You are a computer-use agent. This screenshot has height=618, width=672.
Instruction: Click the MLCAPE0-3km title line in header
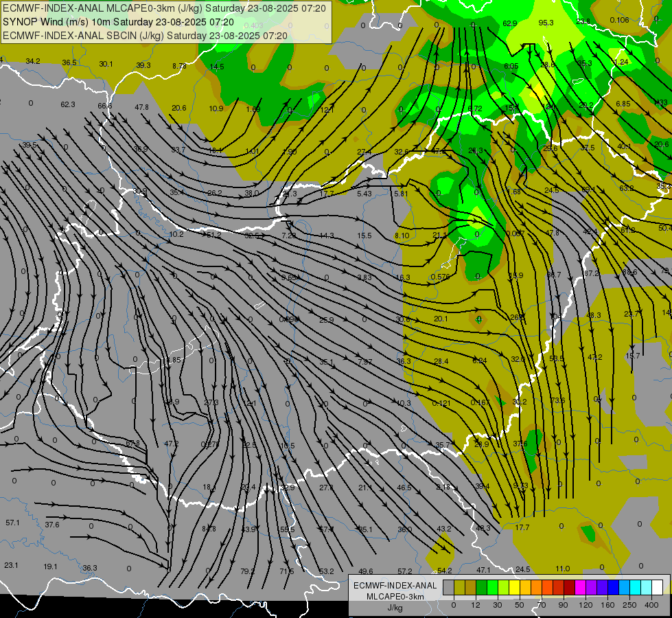tap(164, 8)
